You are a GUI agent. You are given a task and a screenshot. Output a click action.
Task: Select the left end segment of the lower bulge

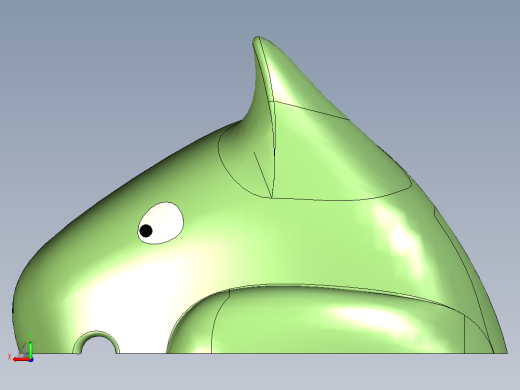(x=193, y=330)
